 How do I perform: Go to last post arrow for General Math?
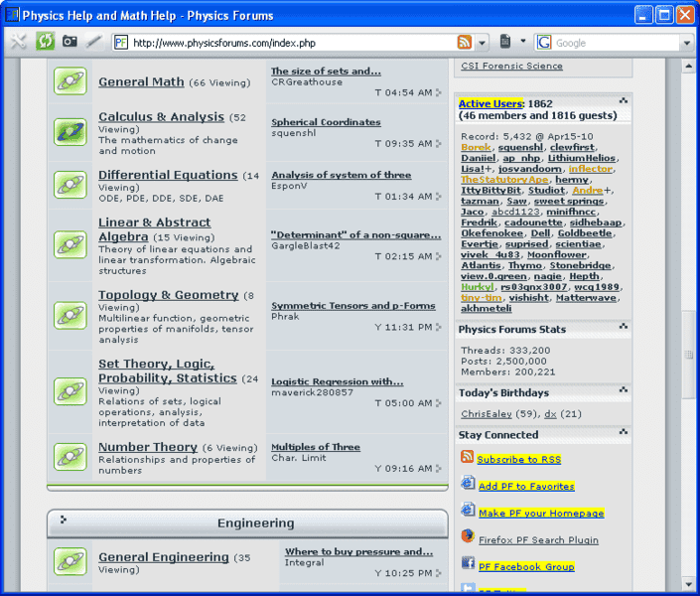(x=439, y=92)
